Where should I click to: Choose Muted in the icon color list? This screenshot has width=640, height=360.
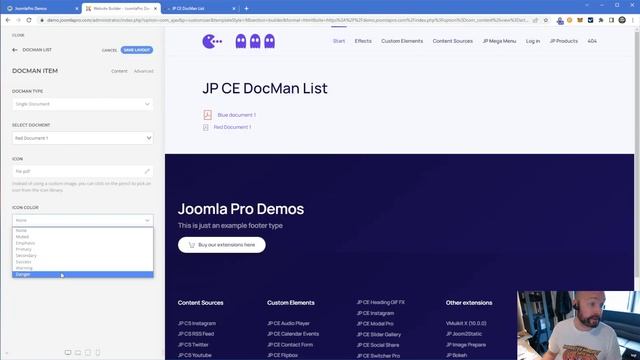click(82, 237)
